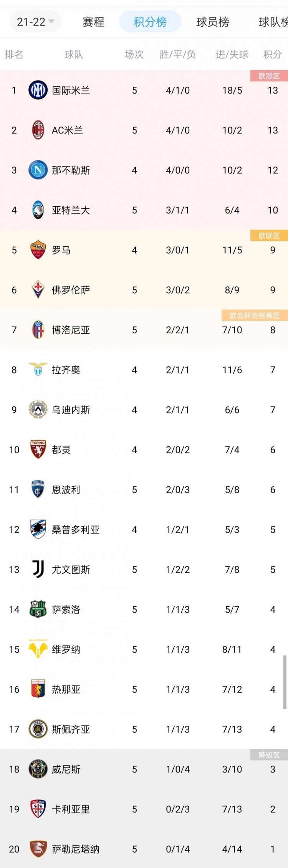
Task: Click the Lazio team badge
Action: click(37, 370)
